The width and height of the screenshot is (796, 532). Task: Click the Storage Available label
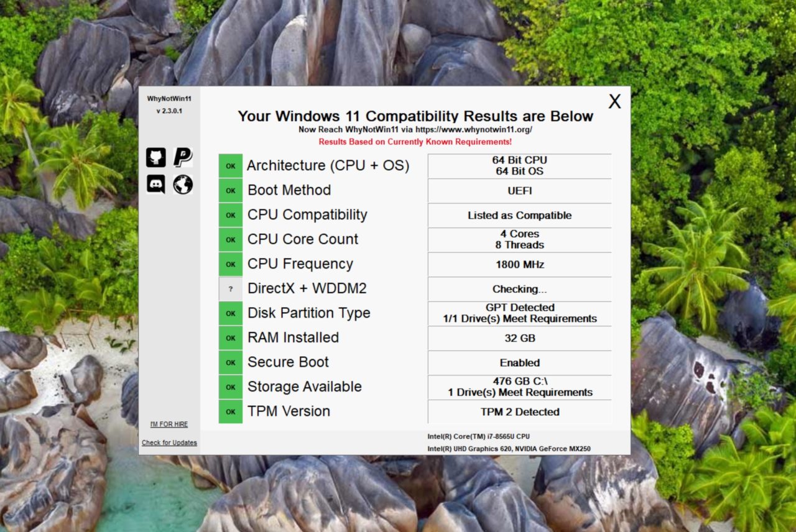pos(305,387)
